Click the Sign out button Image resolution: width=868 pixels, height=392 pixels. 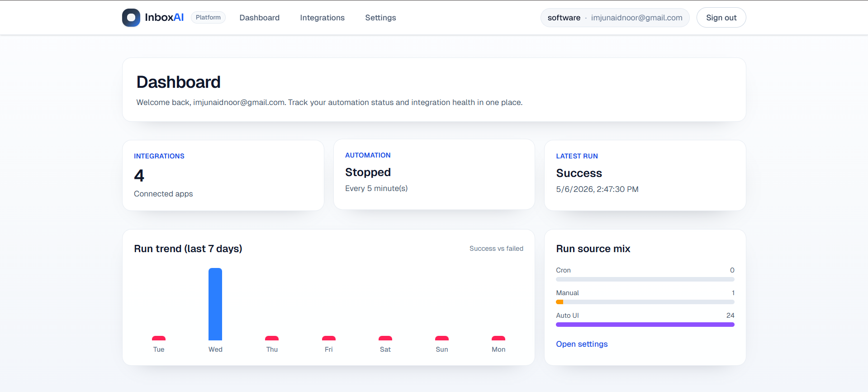(x=721, y=18)
